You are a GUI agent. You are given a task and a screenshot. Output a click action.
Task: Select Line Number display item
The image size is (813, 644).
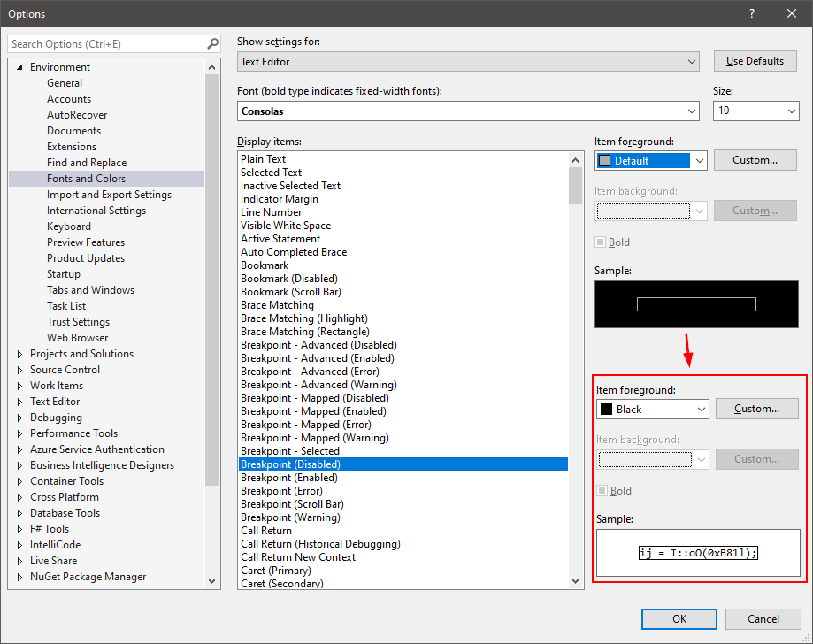point(272,212)
